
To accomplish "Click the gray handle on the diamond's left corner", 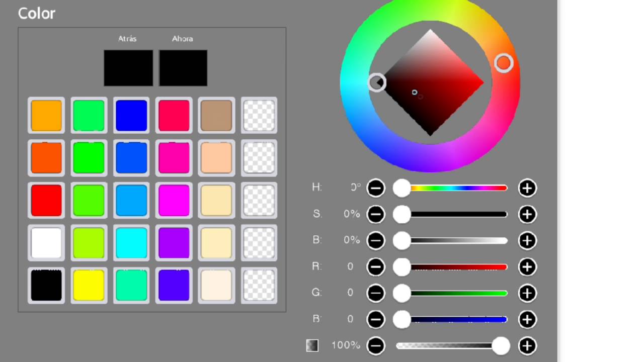I will 377,82.
